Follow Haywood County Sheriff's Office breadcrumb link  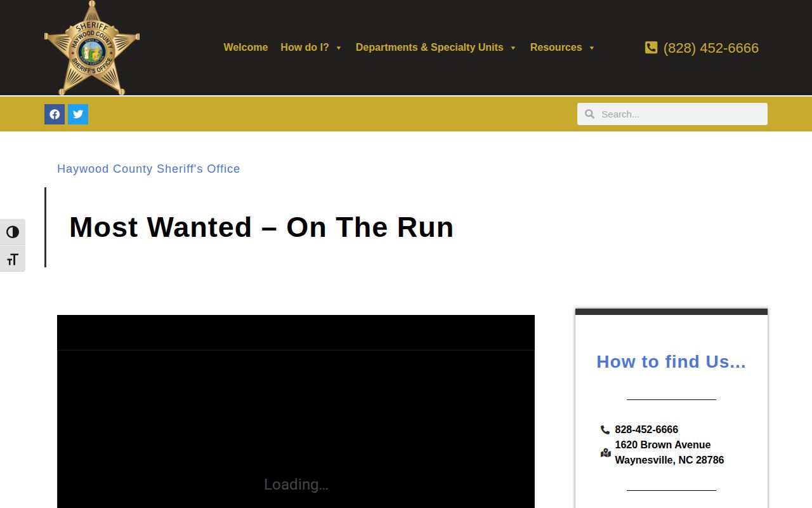coord(148,169)
